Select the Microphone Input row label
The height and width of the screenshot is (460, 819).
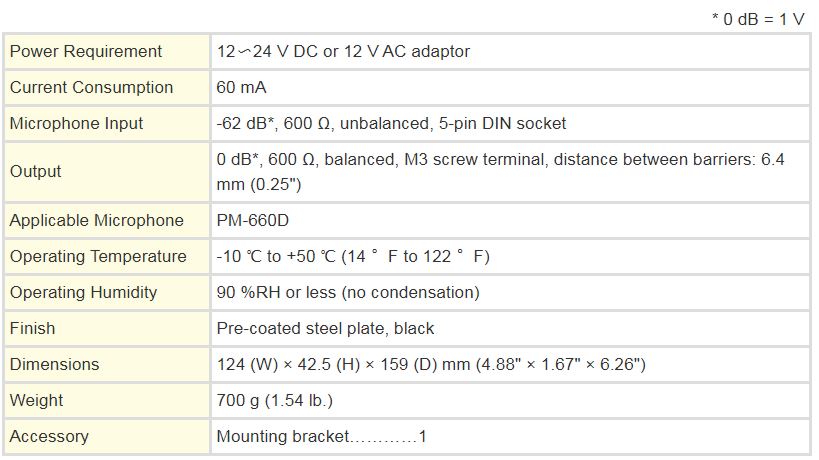click(76, 123)
